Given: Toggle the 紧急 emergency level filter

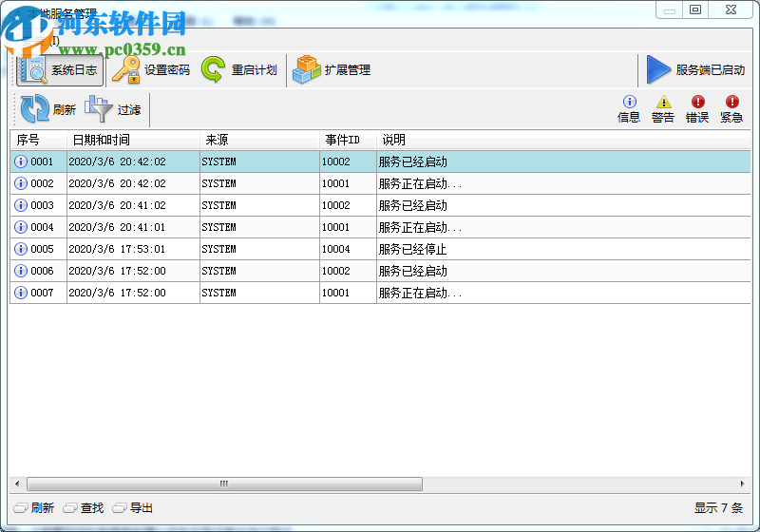Looking at the screenshot, I should [x=731, y=109].
